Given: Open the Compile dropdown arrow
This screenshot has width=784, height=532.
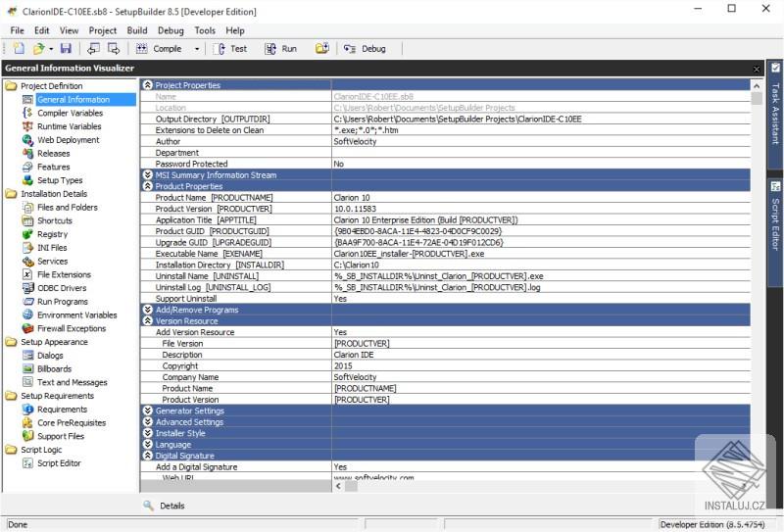Looking at the screenshot, I should [197, 49].
